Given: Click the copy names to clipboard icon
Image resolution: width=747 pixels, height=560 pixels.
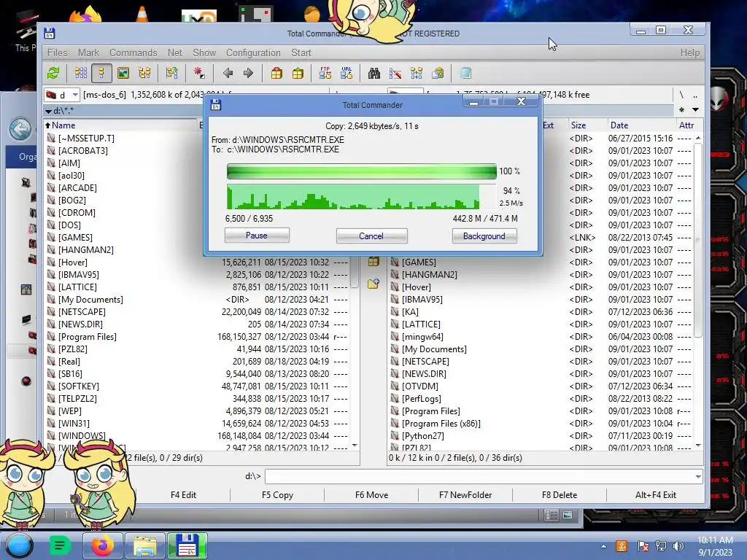Looking at the screenshot, I should point(438,73).
